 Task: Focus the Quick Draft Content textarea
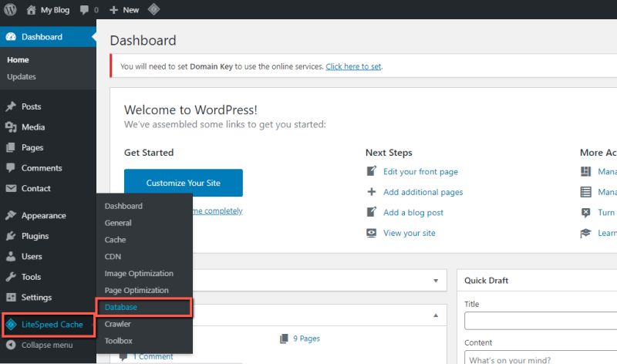(541, 357)
